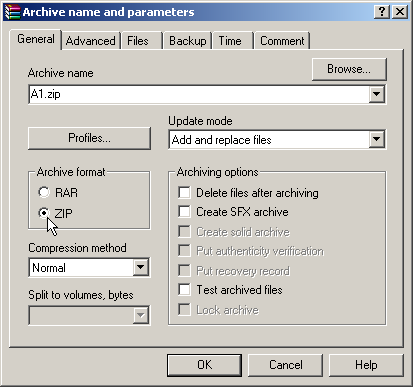Open the Files tab
The width and height of the screenshot is (413, 387).
point(138,41)
